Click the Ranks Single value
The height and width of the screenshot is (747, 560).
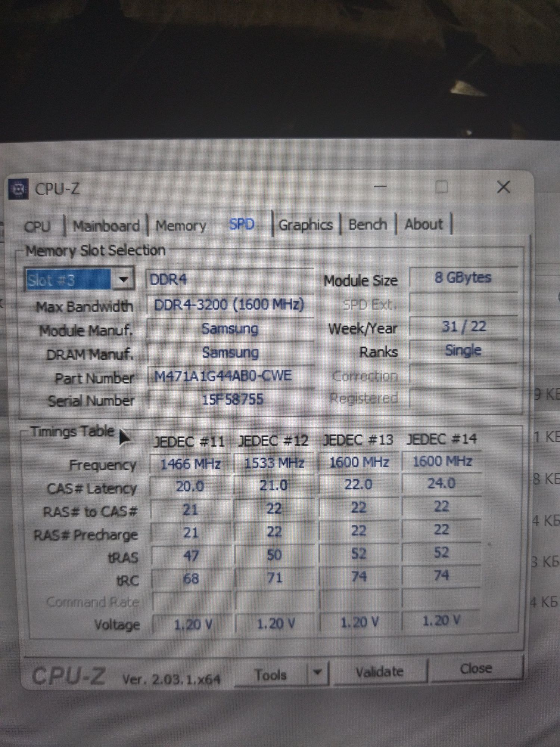point(463,351)
